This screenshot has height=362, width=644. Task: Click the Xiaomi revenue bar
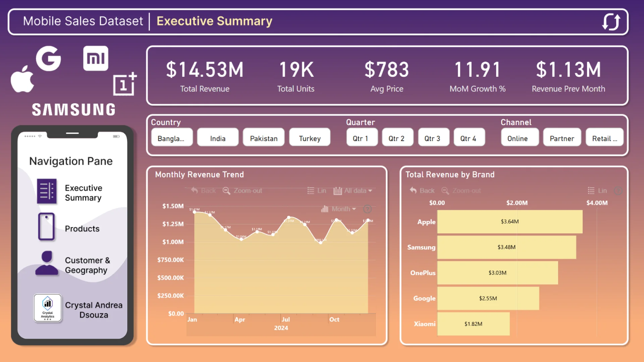474,324
